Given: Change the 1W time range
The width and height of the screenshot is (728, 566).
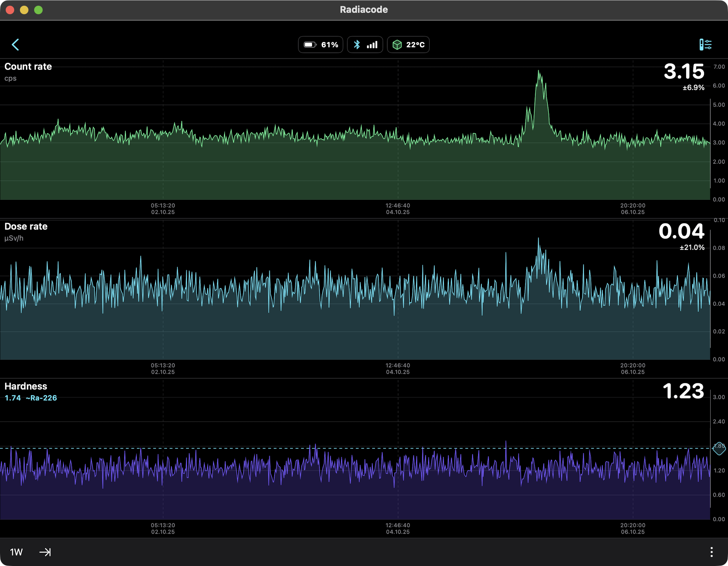Looking at the screenshot, I should click(16, 552).
